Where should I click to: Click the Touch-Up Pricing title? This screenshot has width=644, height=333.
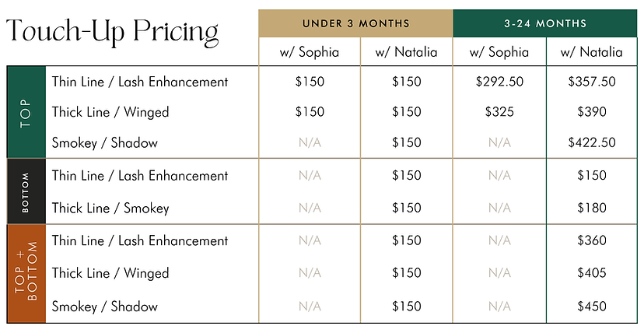[x=113, y=33]
